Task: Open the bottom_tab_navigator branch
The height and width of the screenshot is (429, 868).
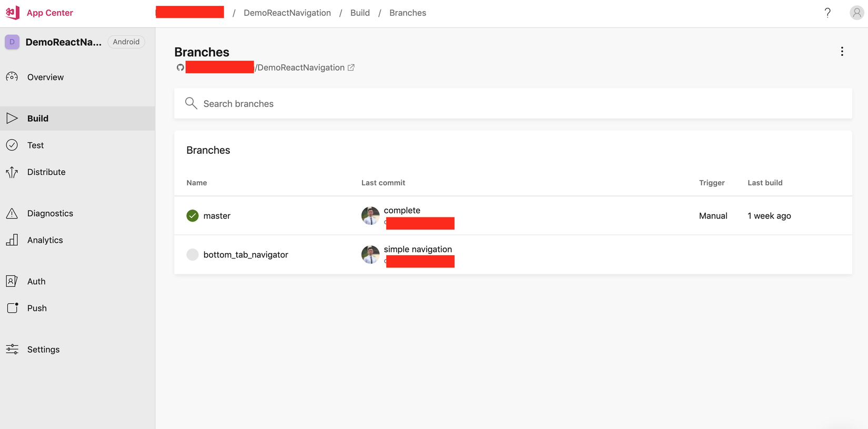Action: coord(246,255)
